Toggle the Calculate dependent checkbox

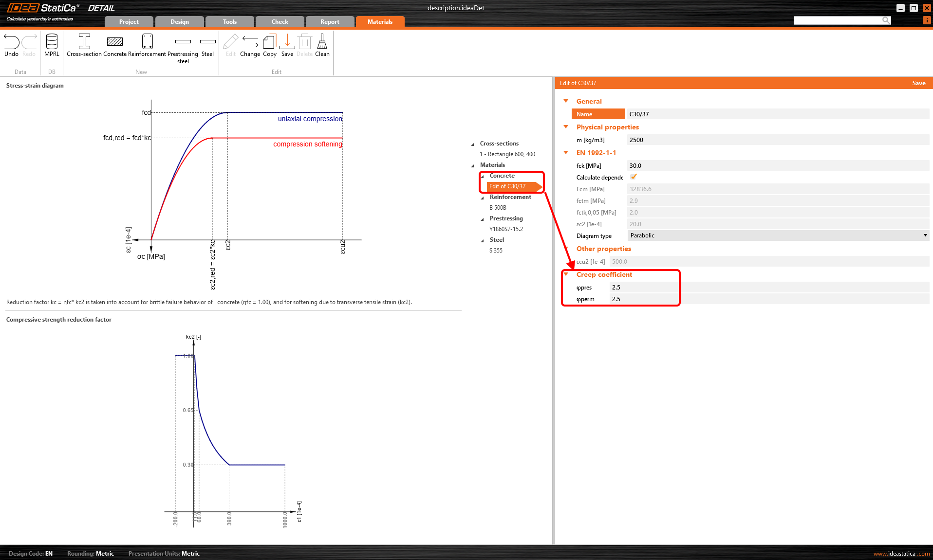point(634,177)
